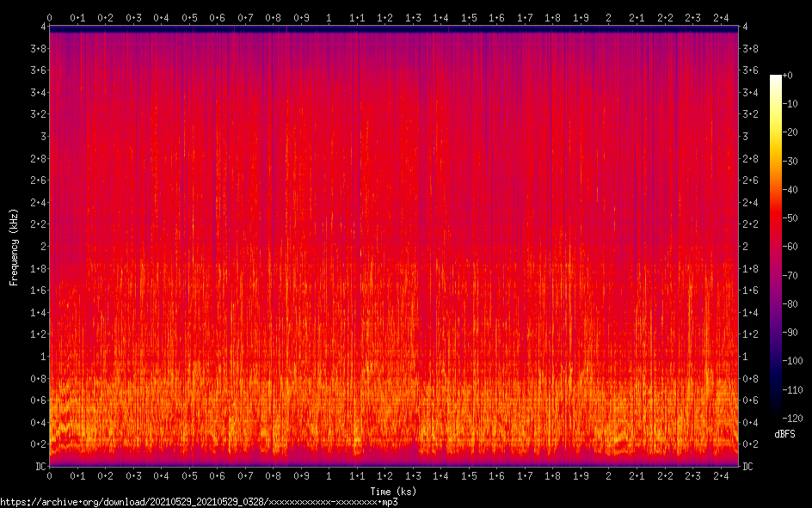Screen dimensions: 812x508
Task: Click the "-100" color scale label
Action: point(792,361)
